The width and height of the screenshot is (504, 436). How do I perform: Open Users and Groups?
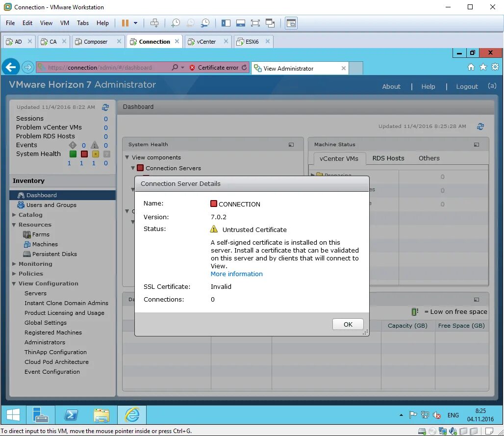[51, 205]
